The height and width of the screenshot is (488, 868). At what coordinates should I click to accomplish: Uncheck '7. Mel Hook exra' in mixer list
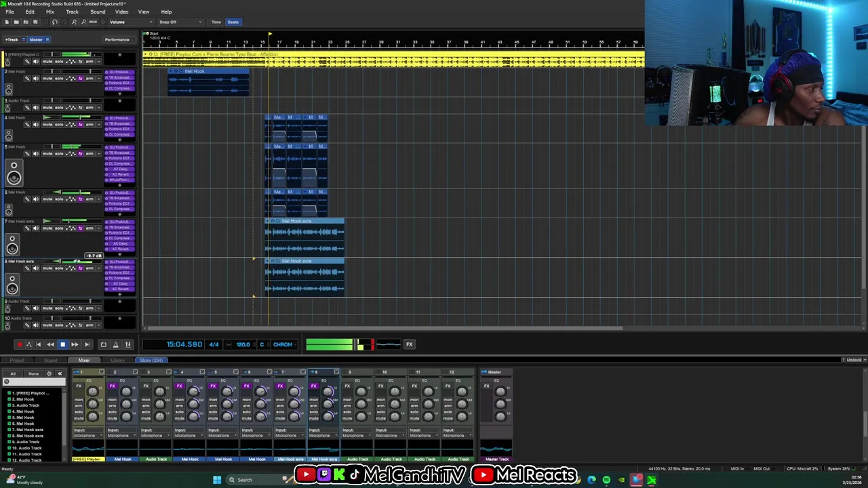(9, 430)
